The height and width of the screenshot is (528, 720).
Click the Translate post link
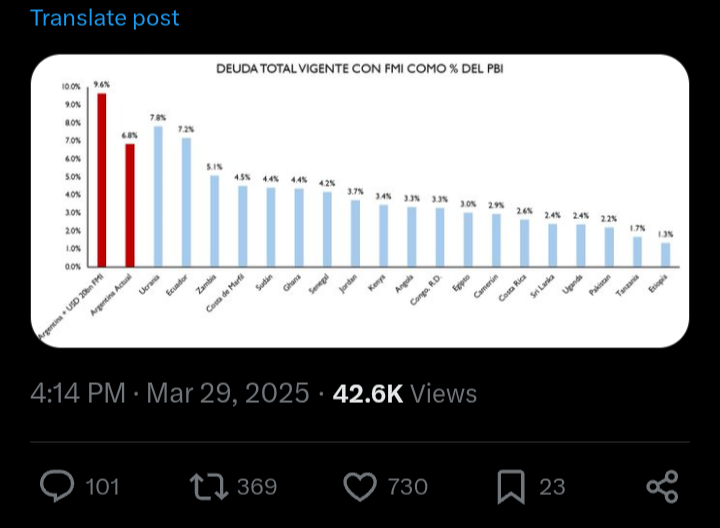click(105, 18)
